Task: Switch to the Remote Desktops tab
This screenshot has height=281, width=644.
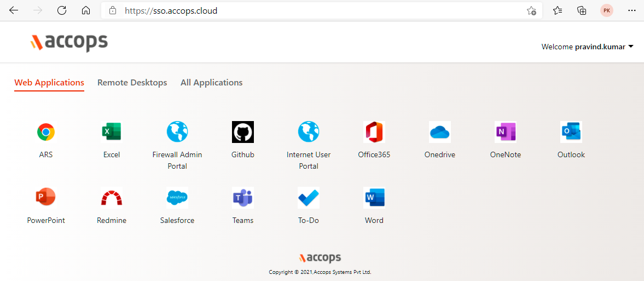Action: point(132,83)
